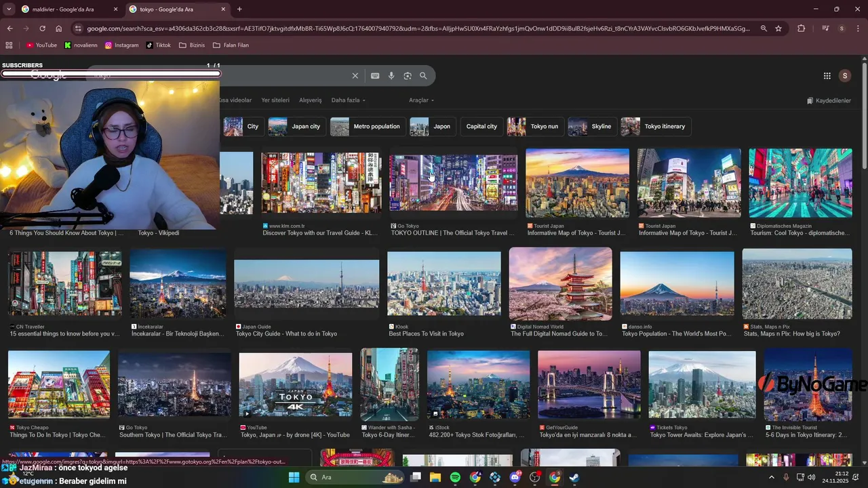Select the Metro population filter chip
Image resolution: width=868 pixels, height=488 pixels.
[367, 127]
